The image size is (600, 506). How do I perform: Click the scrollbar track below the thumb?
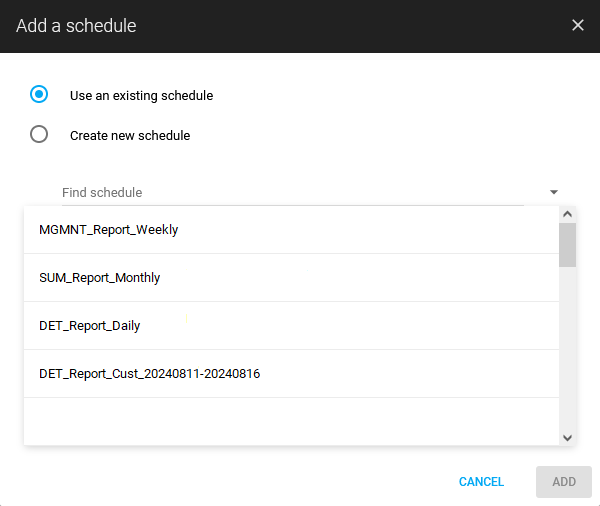point(567,350)
